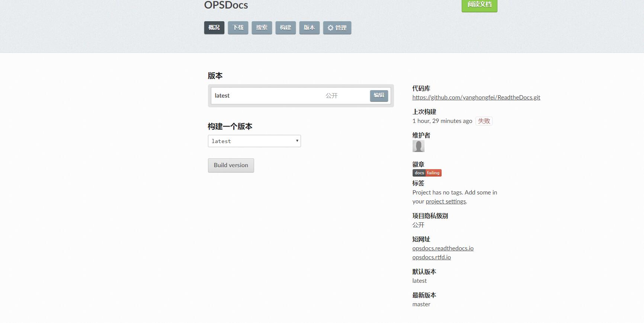644x323 pixels.
Task: Open opsdocs.readthedocs.io link
Action: (443, 248)
